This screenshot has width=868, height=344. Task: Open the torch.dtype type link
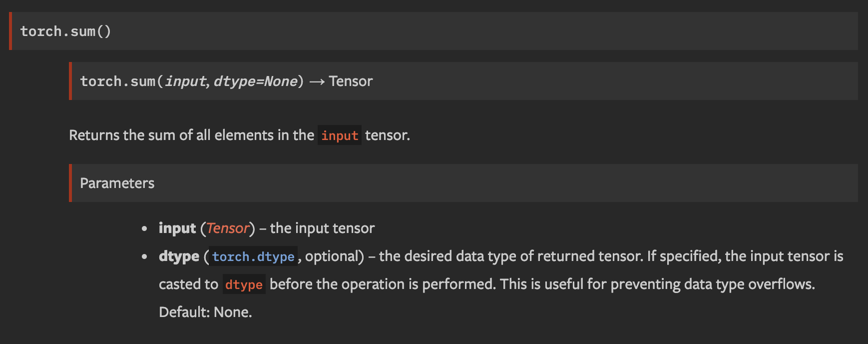click(253, 256)
